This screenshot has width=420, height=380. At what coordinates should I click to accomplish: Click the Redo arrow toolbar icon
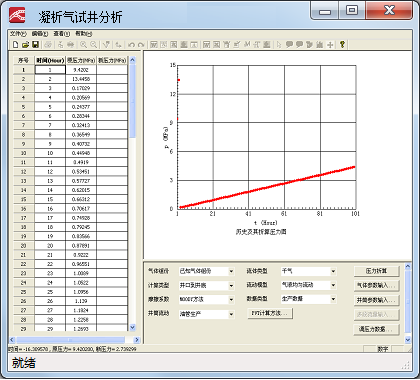click(x=141, y=44)
